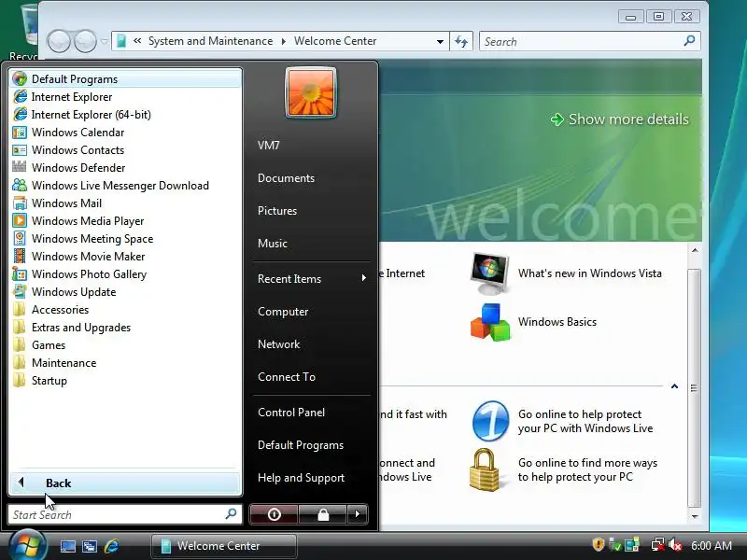Open the VM7 user folder
The height and width of the screenshot is (560, 747).
(x=269, y=146)
